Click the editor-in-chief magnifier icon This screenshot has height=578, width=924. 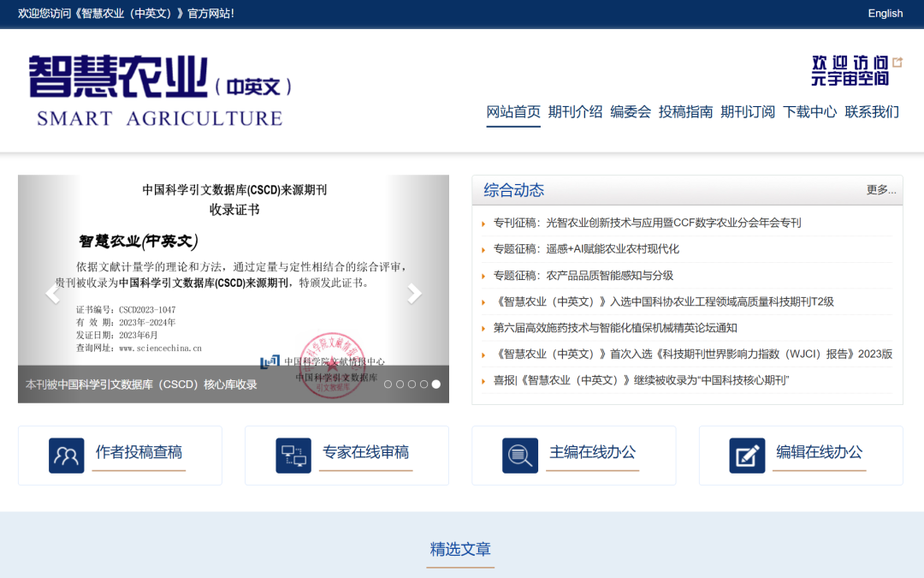coord(520,456)
